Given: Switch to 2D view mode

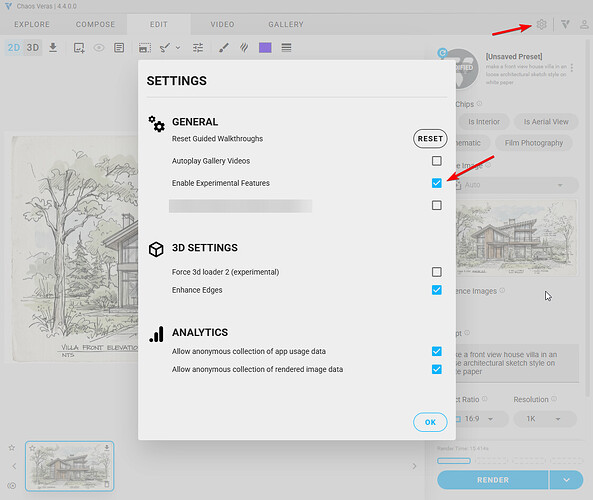Looking at the screenshot, I should pyautogui.click(x=14, y=48).
